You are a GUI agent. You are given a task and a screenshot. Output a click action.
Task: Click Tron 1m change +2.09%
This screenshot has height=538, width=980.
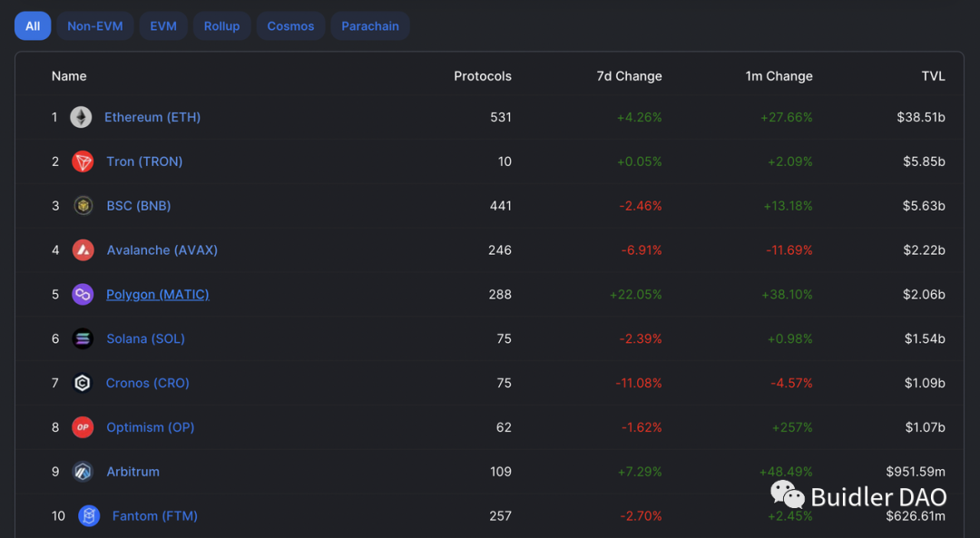coord(790,161)
